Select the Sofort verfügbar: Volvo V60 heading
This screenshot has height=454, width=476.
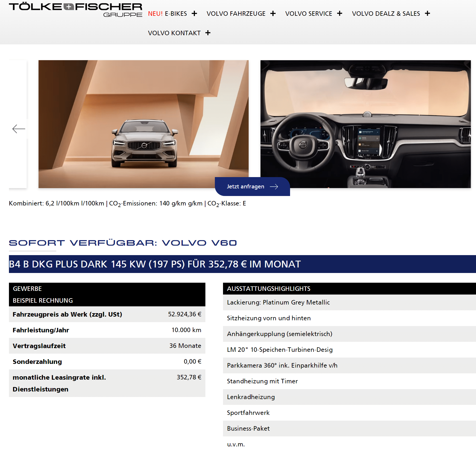[123, 243]
